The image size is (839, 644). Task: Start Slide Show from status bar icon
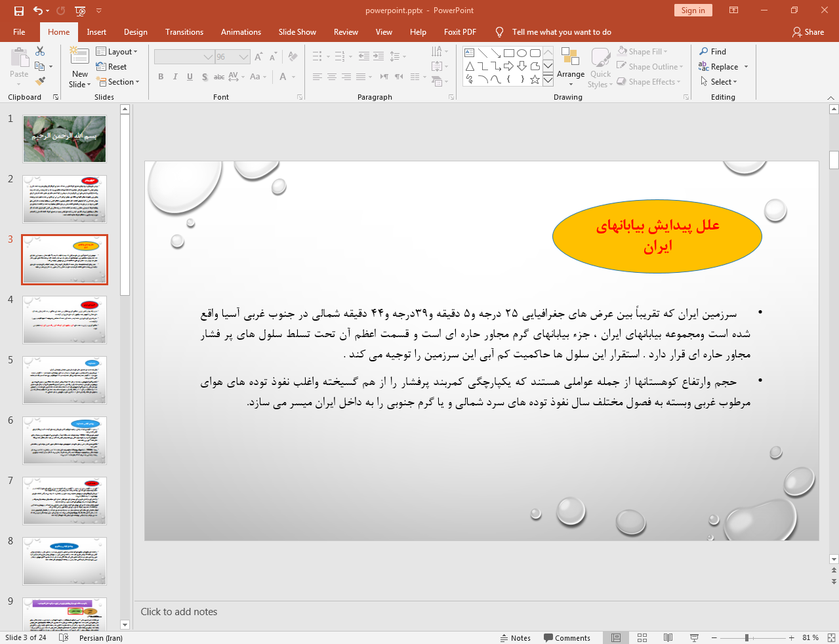click(x=694, y=637)
